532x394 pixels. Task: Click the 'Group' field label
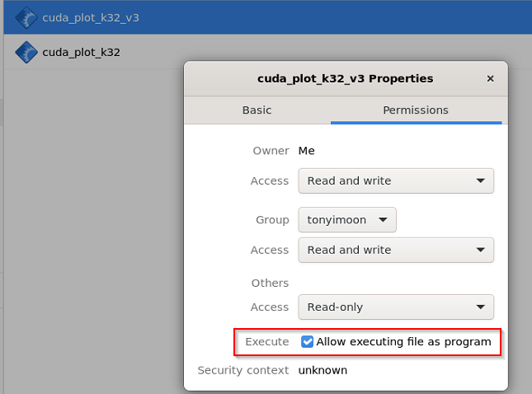272,220
